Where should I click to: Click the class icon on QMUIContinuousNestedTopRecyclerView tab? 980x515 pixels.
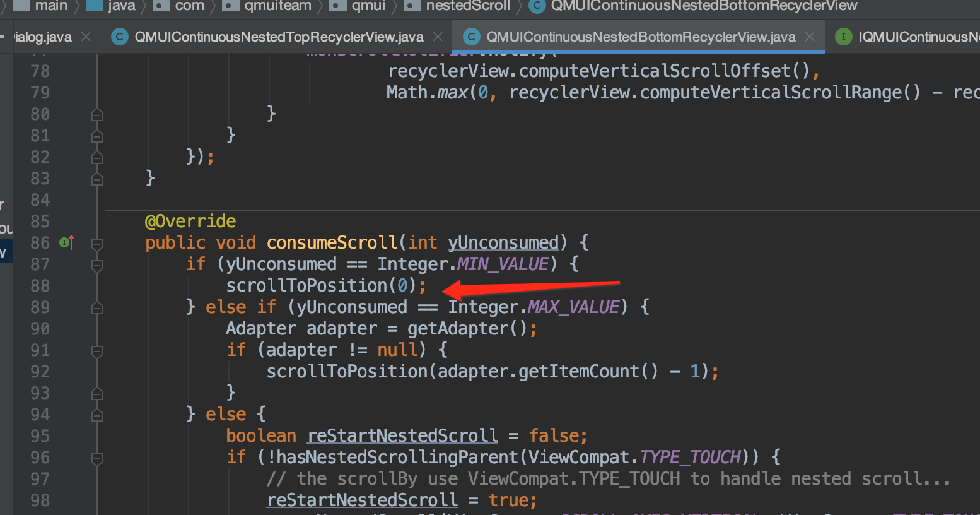tap(119, 37)
